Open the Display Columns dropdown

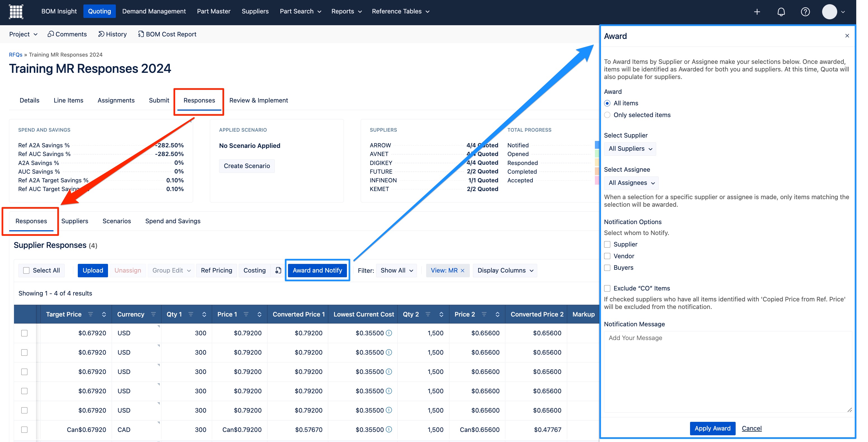(505, 271)
